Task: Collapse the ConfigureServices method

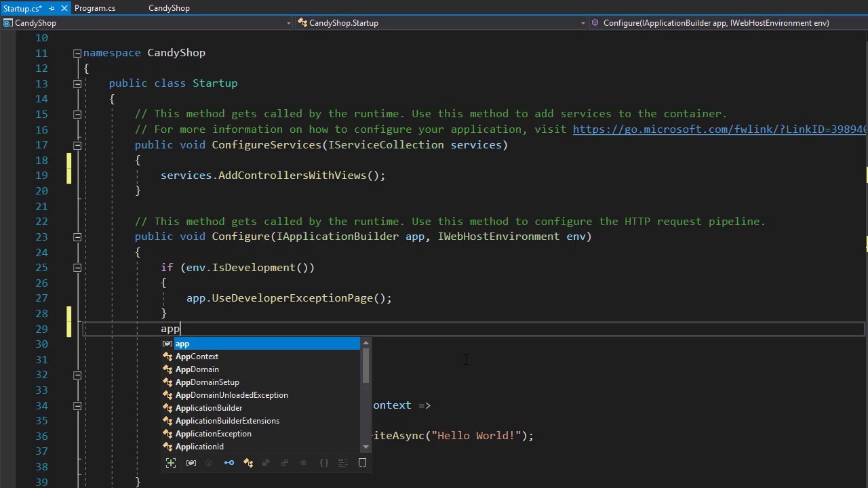Action: 77,145
